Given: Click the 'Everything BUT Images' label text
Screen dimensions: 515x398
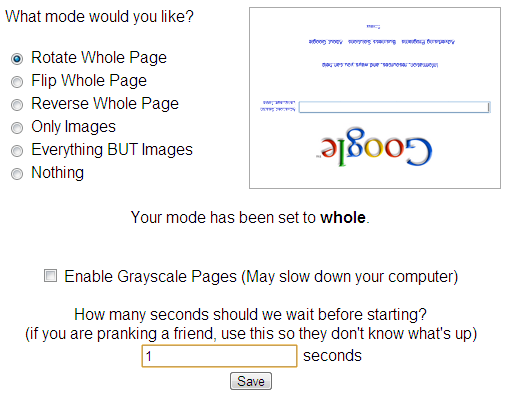Looking at the screenshot, I should pyautogui.click(x=112, y=150).
